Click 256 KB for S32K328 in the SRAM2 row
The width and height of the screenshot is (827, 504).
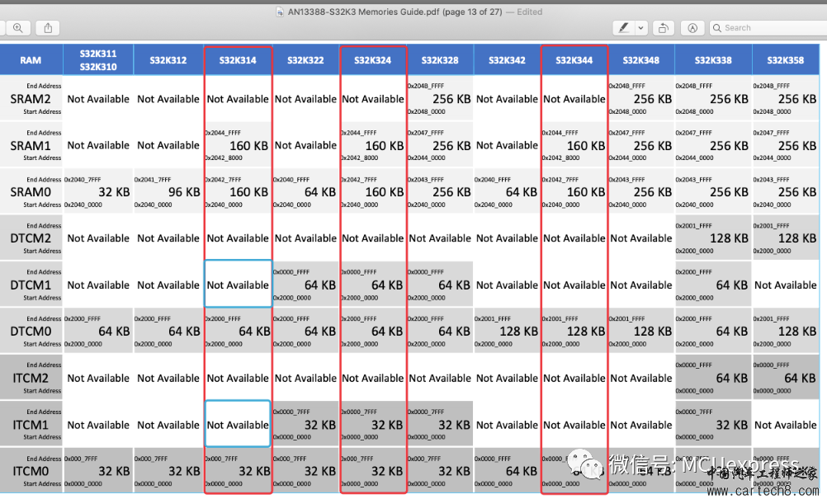click(451, 99)
